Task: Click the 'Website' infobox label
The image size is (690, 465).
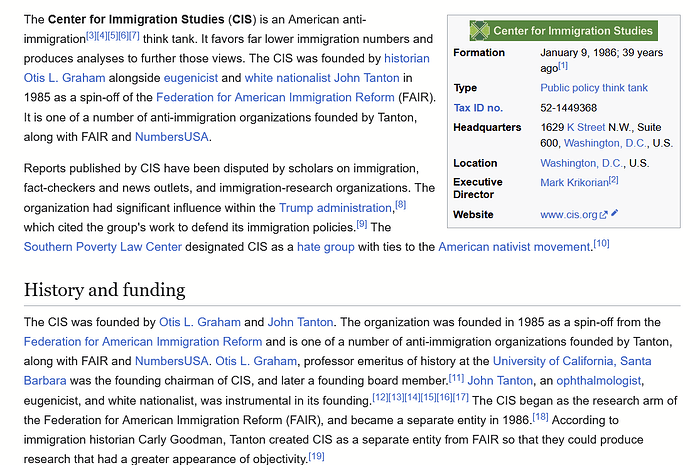Action: (473, 215)
